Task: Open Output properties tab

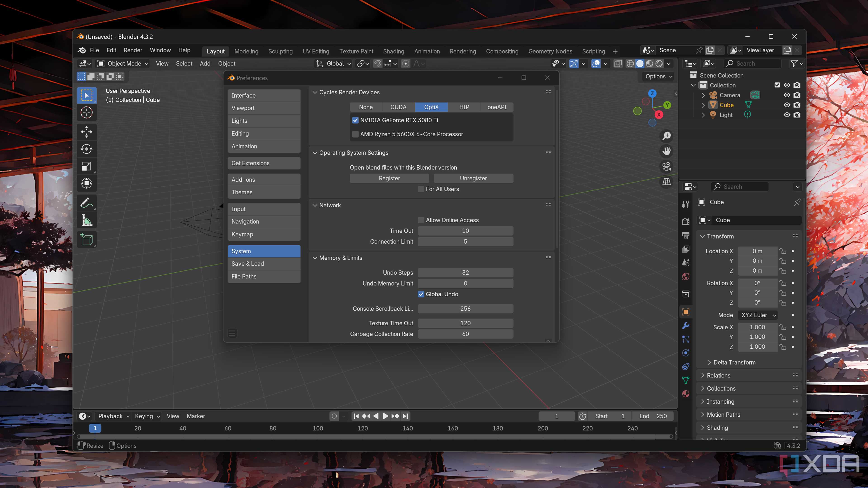Action: point(686,235)
